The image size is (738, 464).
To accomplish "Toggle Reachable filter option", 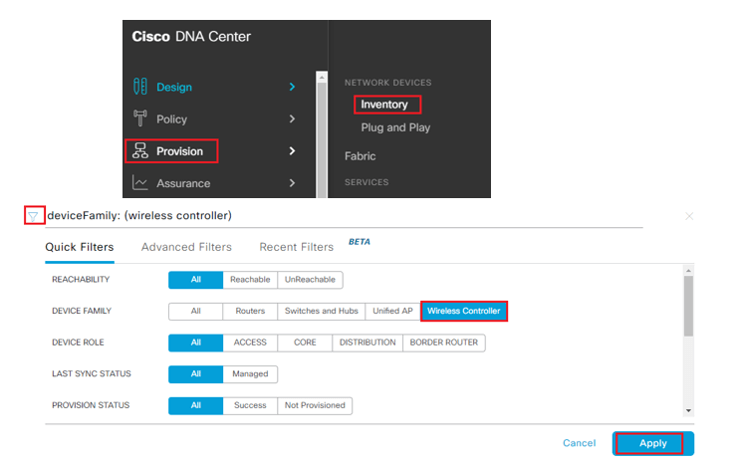I will point(250,280).
